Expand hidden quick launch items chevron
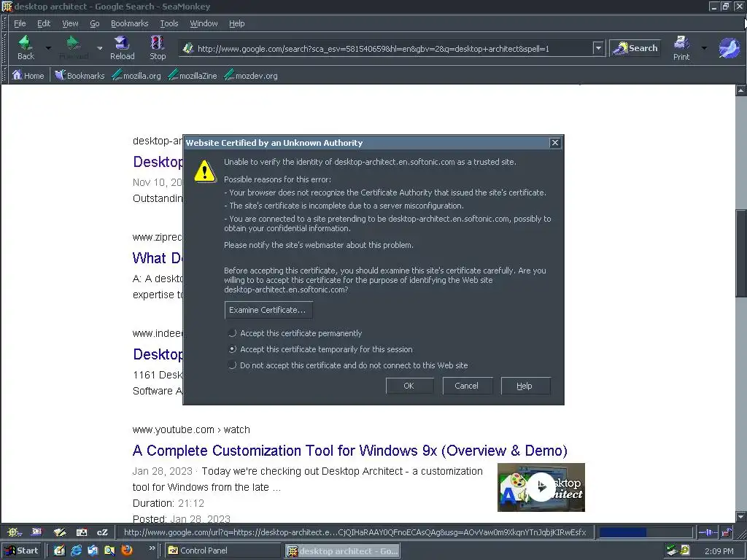Image resolution: width=747 pixels, height=560 pixels. (x=152, y=548)
